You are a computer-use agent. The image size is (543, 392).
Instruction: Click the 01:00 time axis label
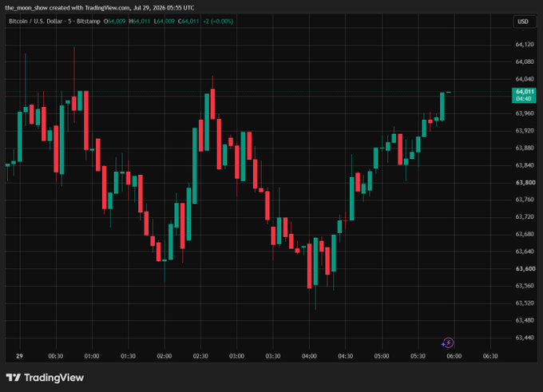(x=92, y=356)
